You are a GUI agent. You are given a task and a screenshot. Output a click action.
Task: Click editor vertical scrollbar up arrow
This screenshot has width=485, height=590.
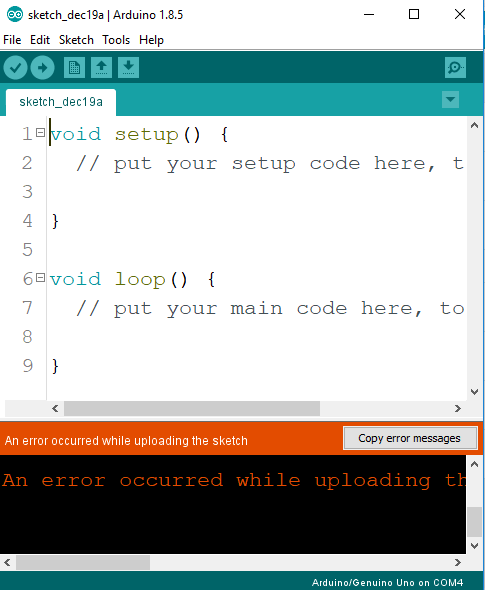474,125
